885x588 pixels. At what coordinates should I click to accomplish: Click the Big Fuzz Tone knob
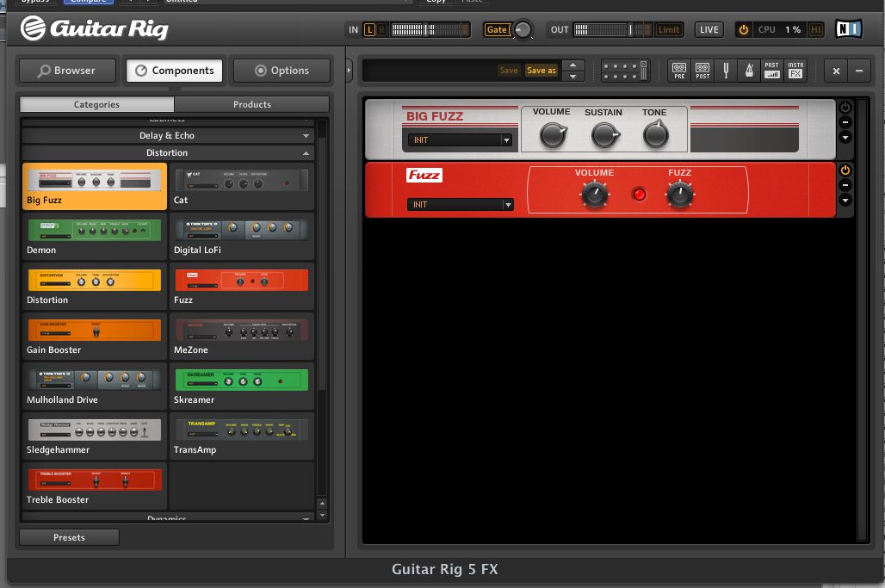coord(656,135)
